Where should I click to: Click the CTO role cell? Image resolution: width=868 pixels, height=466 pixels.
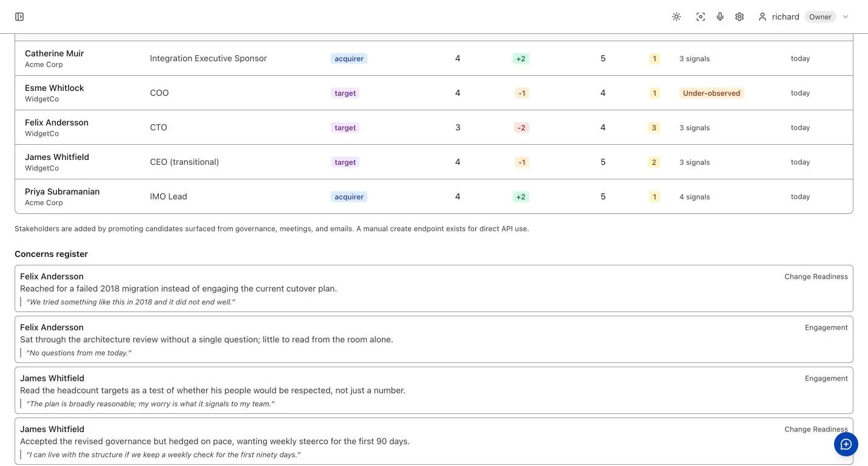coord(158,127)
